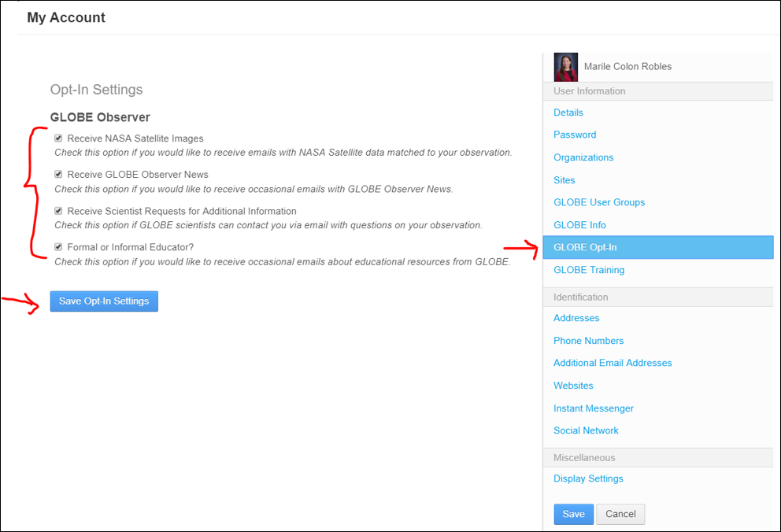The height and width of the screenshot is (532, 781).
Task: Go to Password settings
Action: [x=575, y=135]
